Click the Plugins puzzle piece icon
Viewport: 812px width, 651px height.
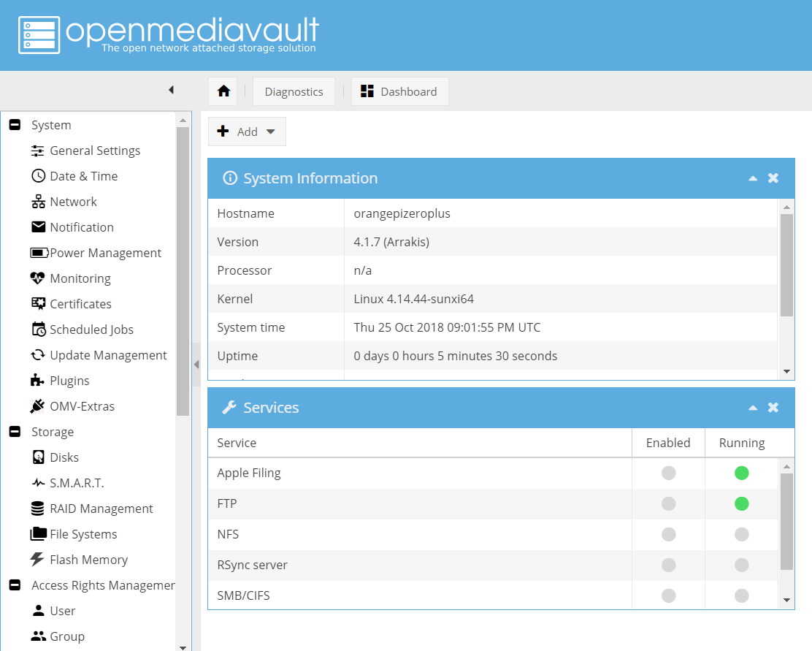(x=37, y=381)
